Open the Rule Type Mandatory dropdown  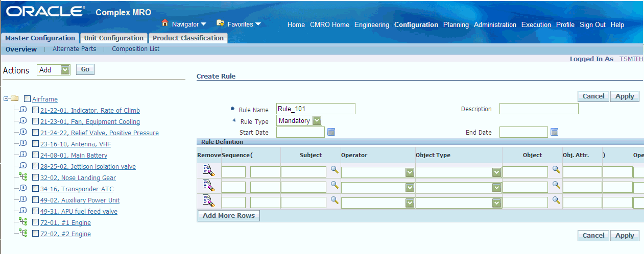click(299, 120)
